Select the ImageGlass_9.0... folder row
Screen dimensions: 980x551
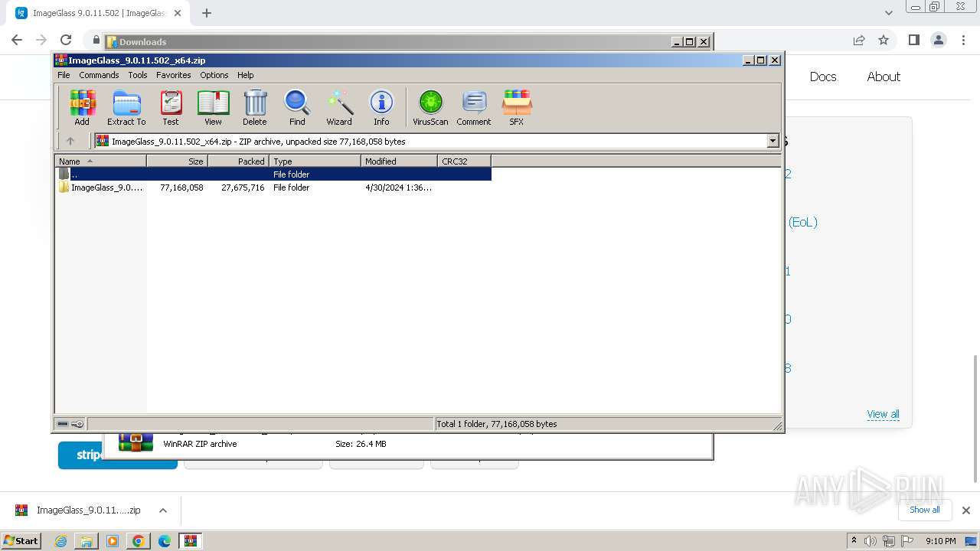point(273,187)
